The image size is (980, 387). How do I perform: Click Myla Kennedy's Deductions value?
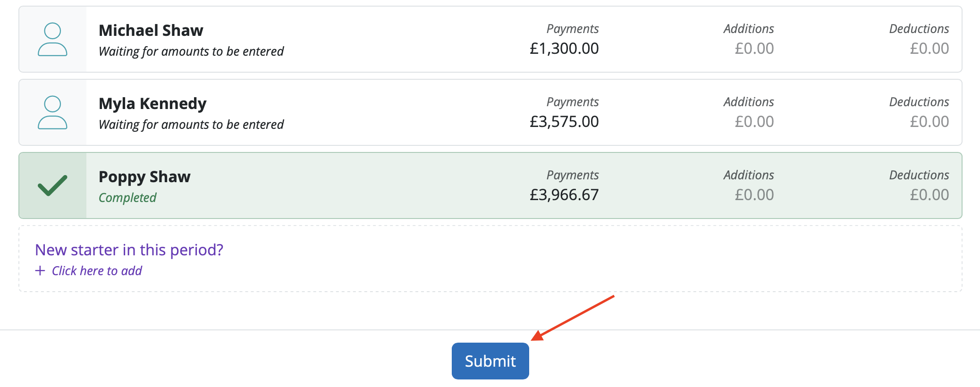[x=929, y=122]
